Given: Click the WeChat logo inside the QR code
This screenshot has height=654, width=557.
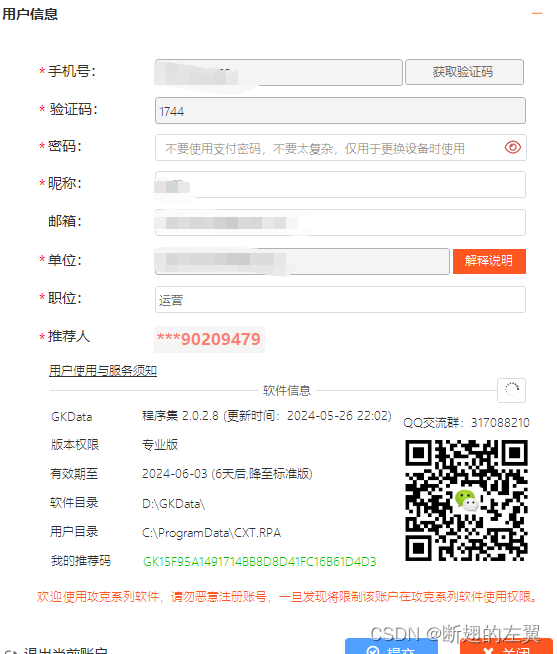Looking at the screenshot, I should coord(466,500).
